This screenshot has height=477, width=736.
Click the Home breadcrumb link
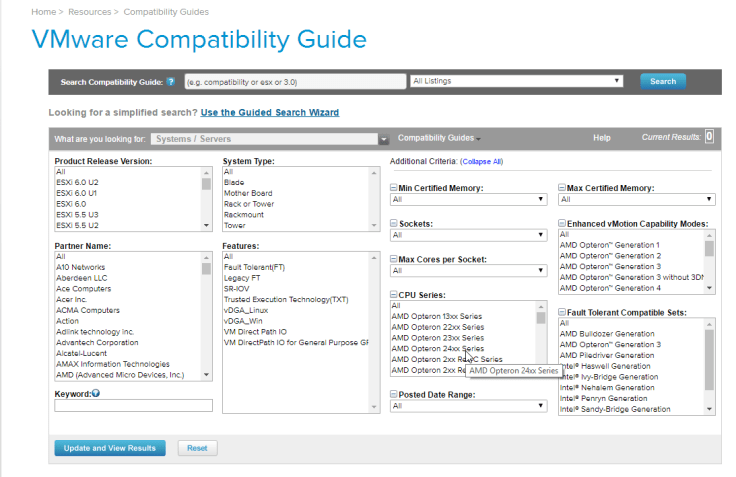pos(44,12)
